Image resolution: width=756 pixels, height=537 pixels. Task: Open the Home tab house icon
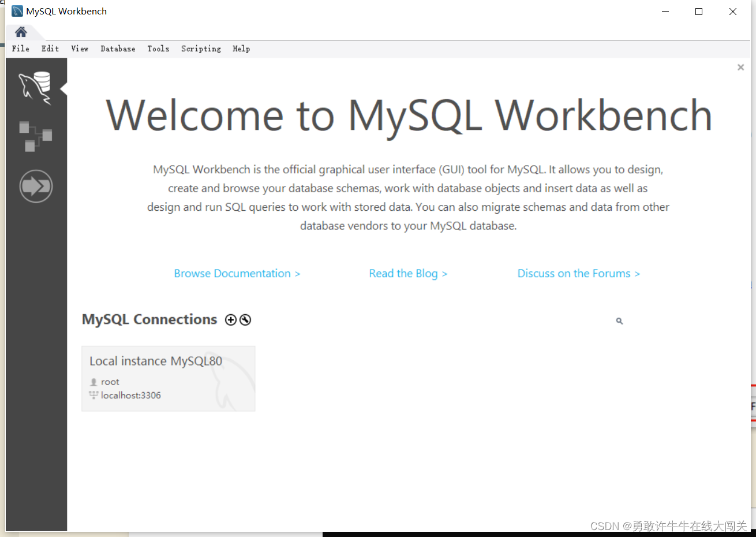click(x=21, y=32)
